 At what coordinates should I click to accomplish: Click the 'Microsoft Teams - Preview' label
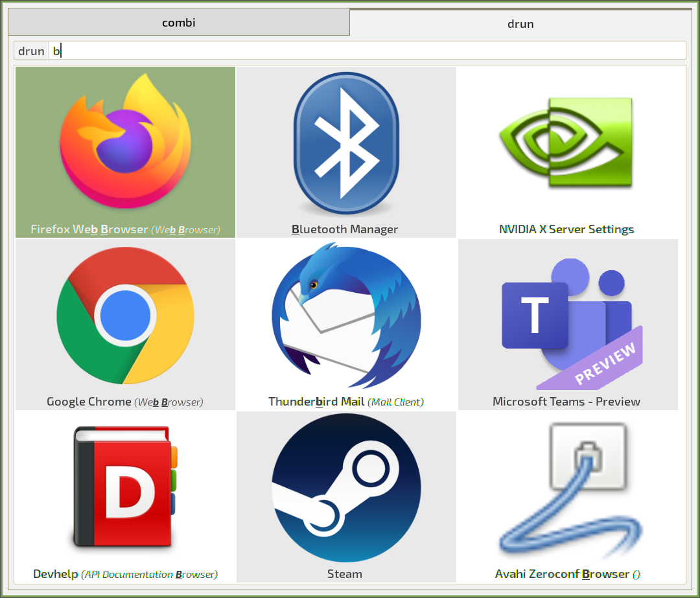[566, 402]
